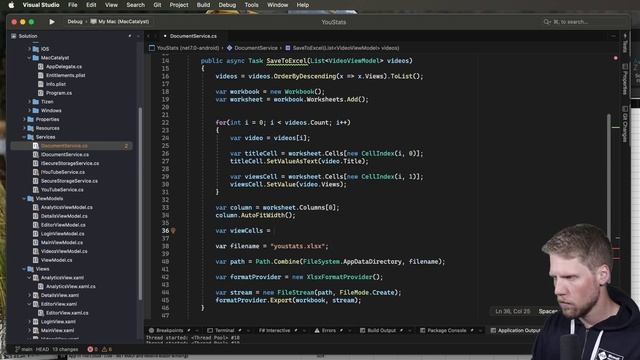
Task: Open the YouStats (net7.0-android) breadcrumb
Action: coord(184,48)
